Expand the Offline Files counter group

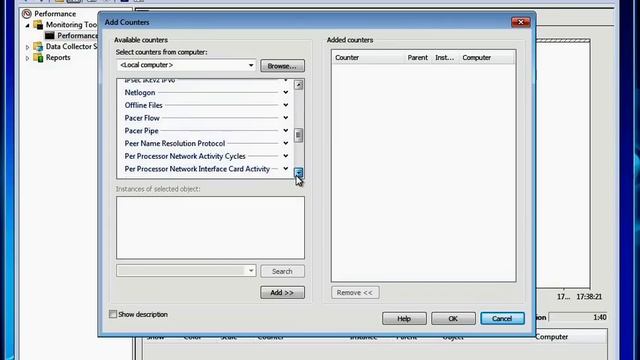click(x=286, y=105)
